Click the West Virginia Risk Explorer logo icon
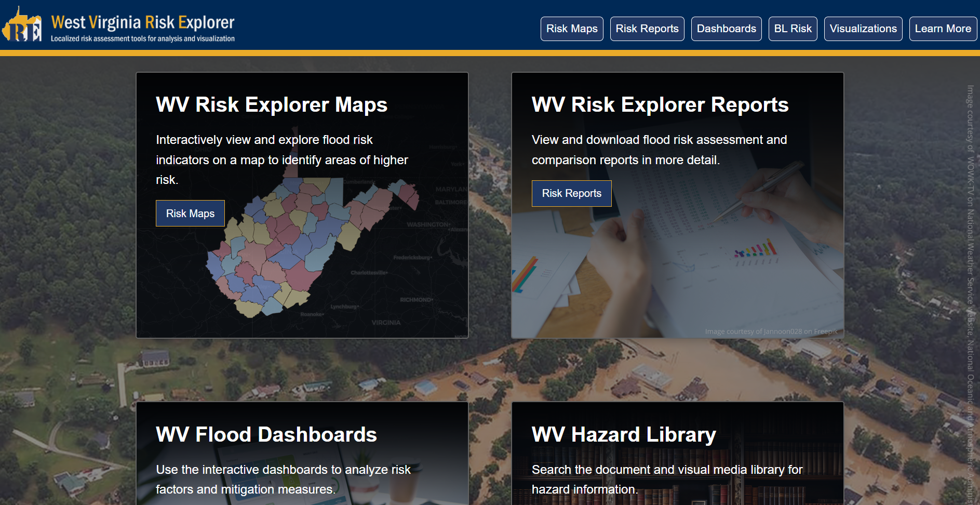 (x=22, y=24)
